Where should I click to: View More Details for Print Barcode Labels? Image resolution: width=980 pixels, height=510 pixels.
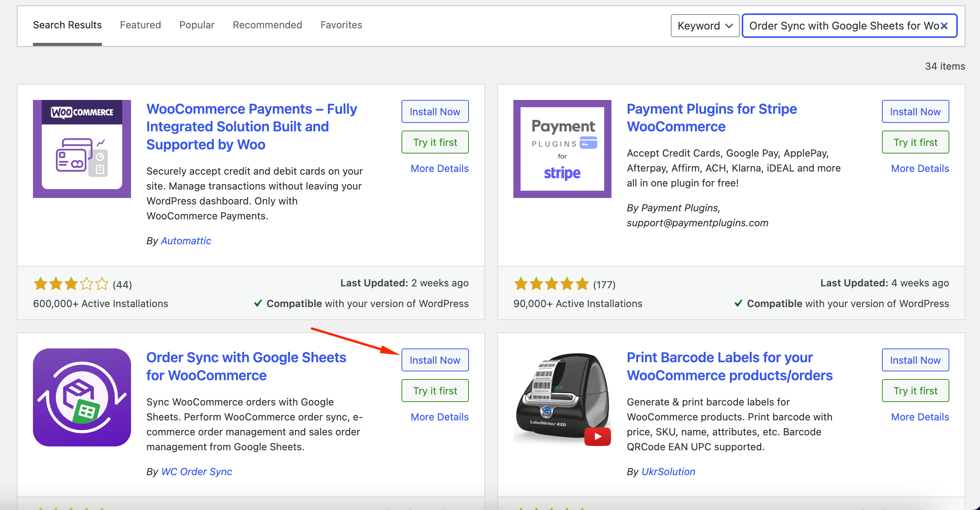tap(920, 417)
